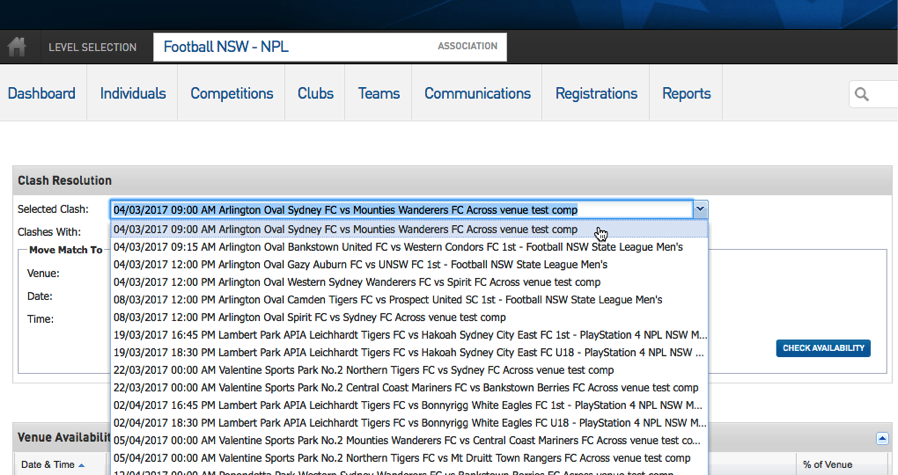Select Bankstown United FC vs Western Condors option
This screenshot has width=898, height=475.
(x=409, y=247)
